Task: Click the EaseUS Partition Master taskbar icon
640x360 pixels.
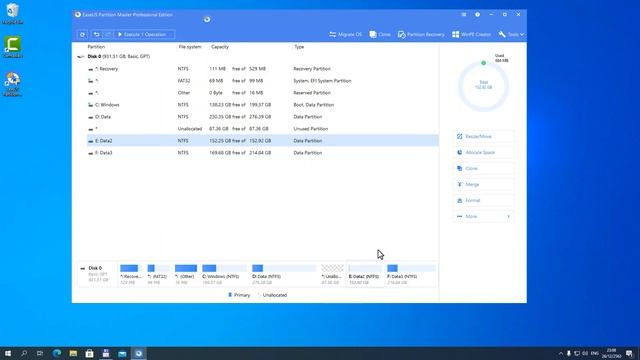Action: click(x=139, y=353)
